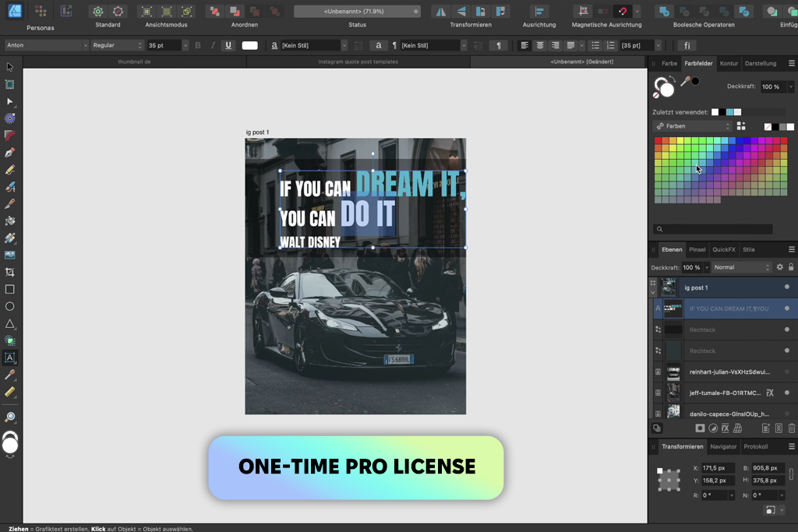Select the Crop tool

tap(9, 272)
